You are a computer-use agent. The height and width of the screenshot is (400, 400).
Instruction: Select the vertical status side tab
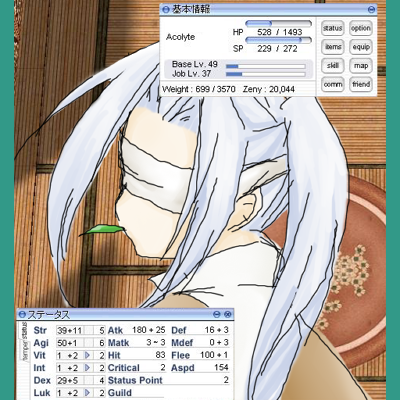pyautogui.click(x=25, y=330)
